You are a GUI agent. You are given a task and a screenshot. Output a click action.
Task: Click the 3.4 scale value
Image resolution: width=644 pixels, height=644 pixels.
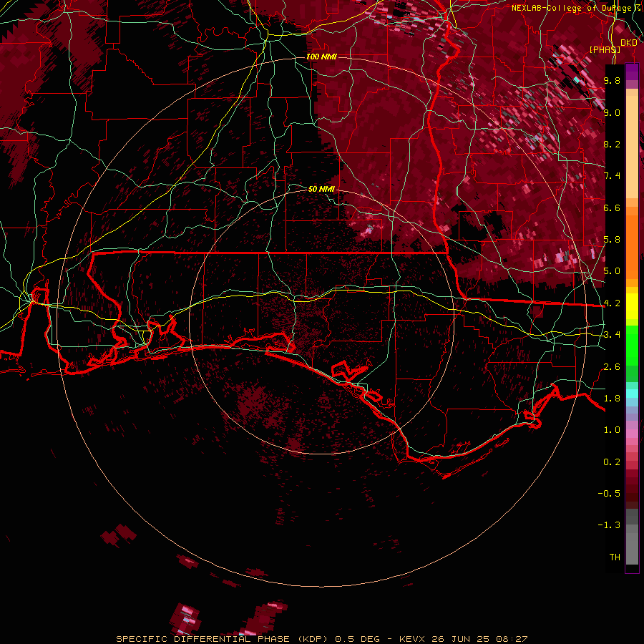coord(612,335)
